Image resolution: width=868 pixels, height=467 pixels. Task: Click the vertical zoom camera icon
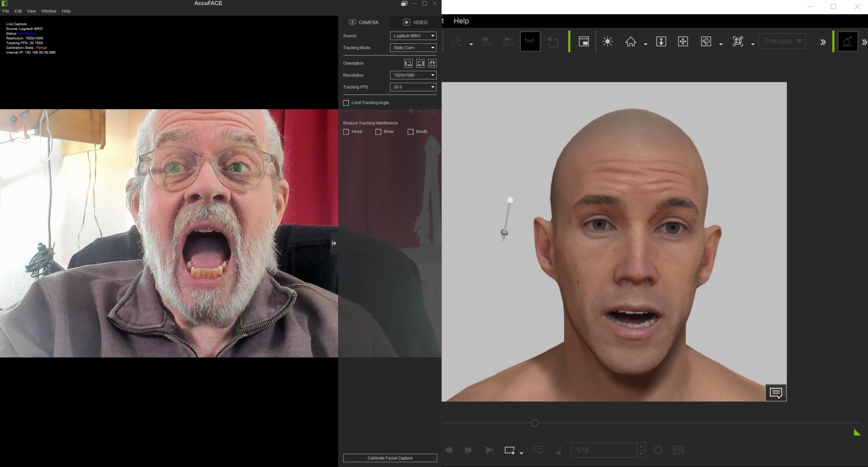pyautogui.click(x=661, y=42)
